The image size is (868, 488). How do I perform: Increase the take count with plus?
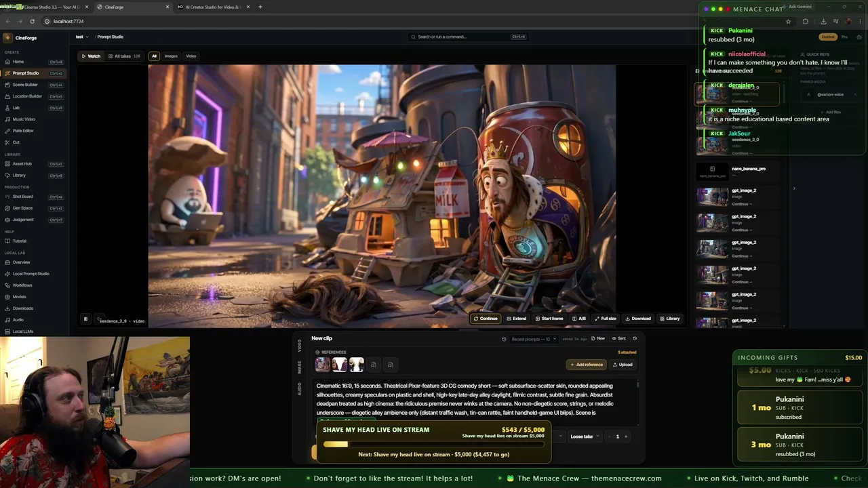(x=625, y=436)
